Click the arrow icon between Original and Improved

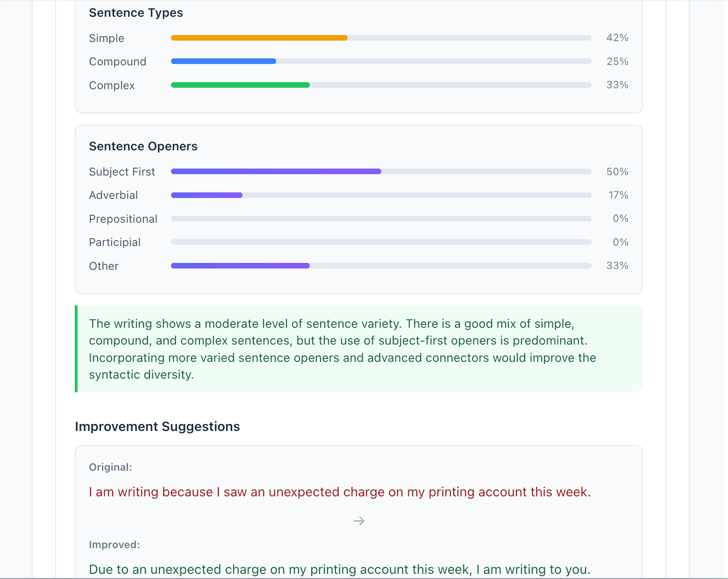pyautogui.click(x=358, y=521)
